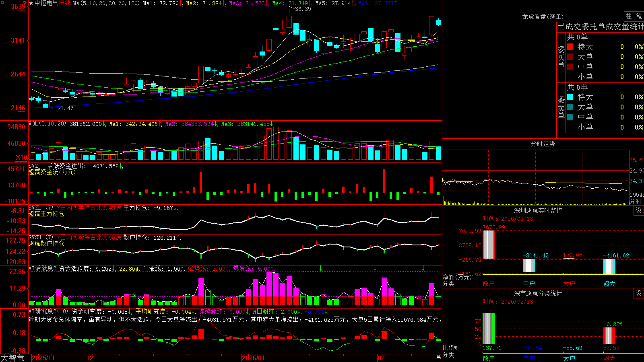
Task: Click the 53.53 value in 深市超赢分类统计
Action: tap(611, 348)
